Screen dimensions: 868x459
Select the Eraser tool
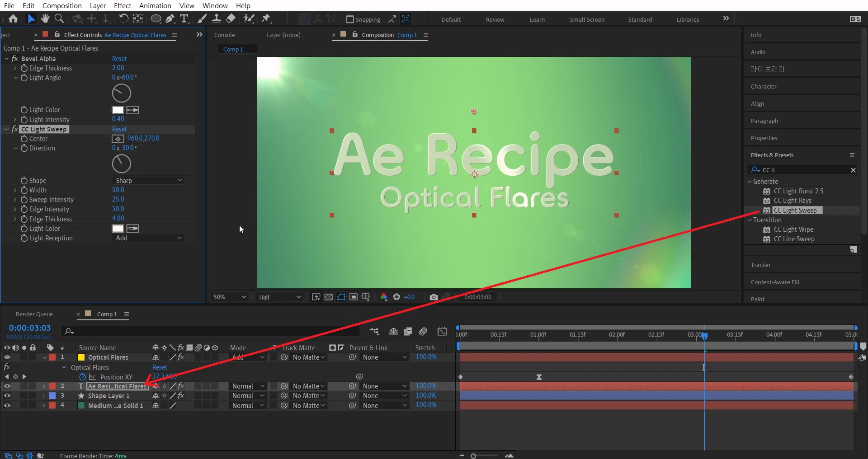(231, 19)
